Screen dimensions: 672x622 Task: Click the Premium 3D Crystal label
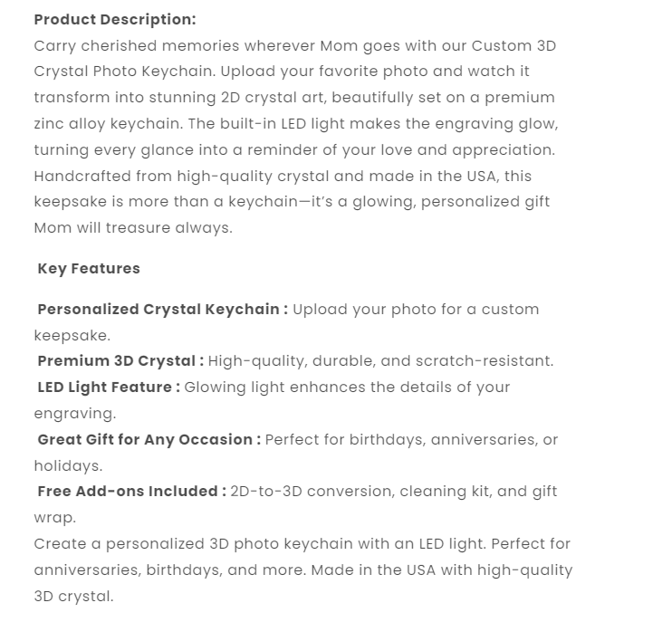point(120,361)
